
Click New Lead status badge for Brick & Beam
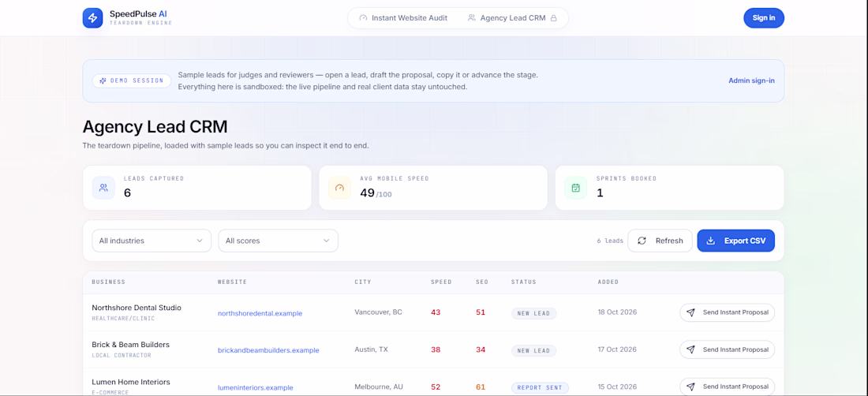click(x=533, y=350)
